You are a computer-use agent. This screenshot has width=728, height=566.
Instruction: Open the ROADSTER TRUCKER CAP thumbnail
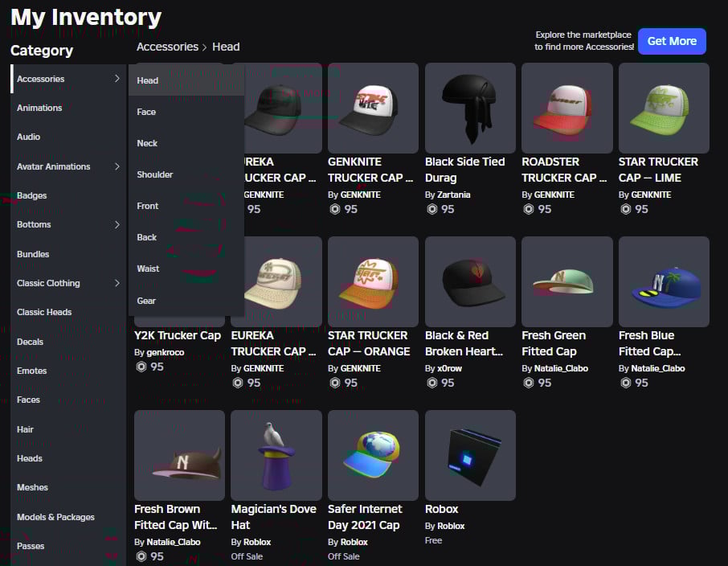(x=567, y=108)
